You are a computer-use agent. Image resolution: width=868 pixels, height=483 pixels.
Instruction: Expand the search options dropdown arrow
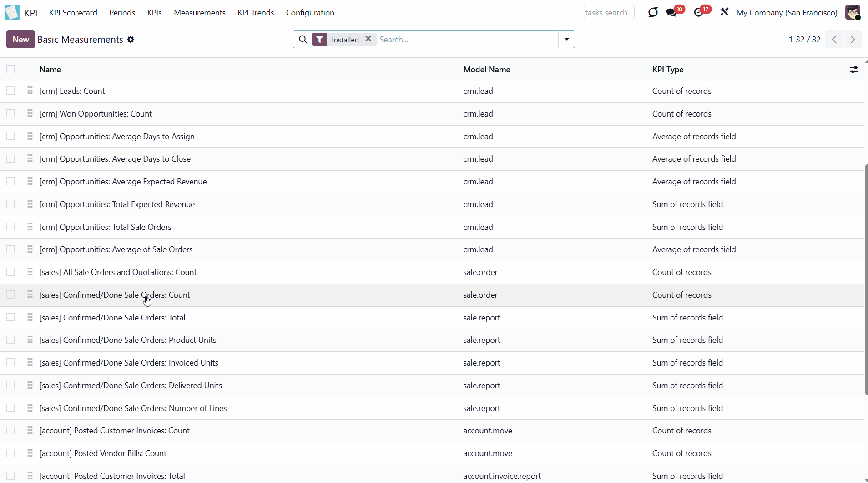click(566, 39)
